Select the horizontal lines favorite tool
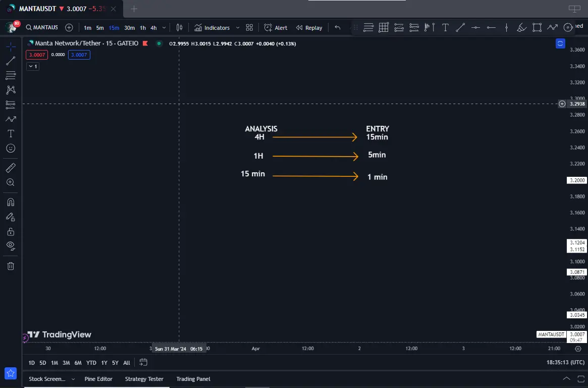 coord(368,27)
